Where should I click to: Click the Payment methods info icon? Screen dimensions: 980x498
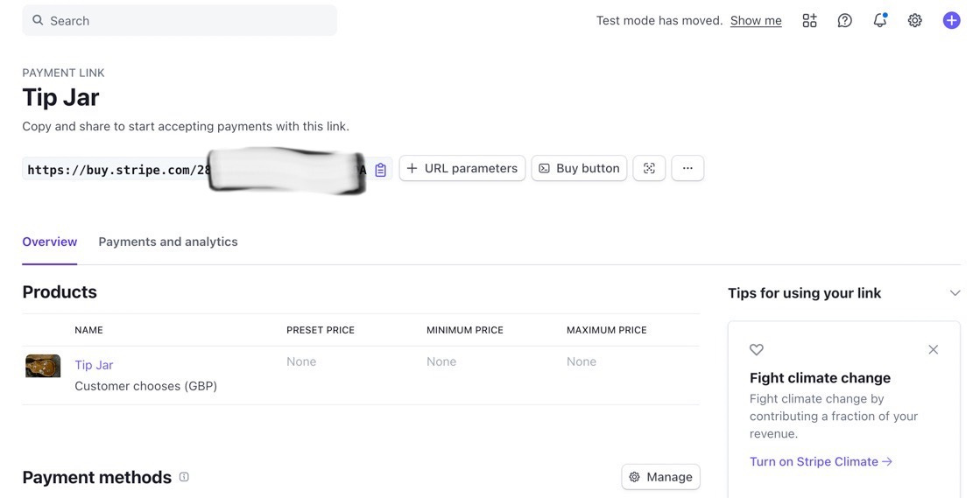tap(184, 477)
